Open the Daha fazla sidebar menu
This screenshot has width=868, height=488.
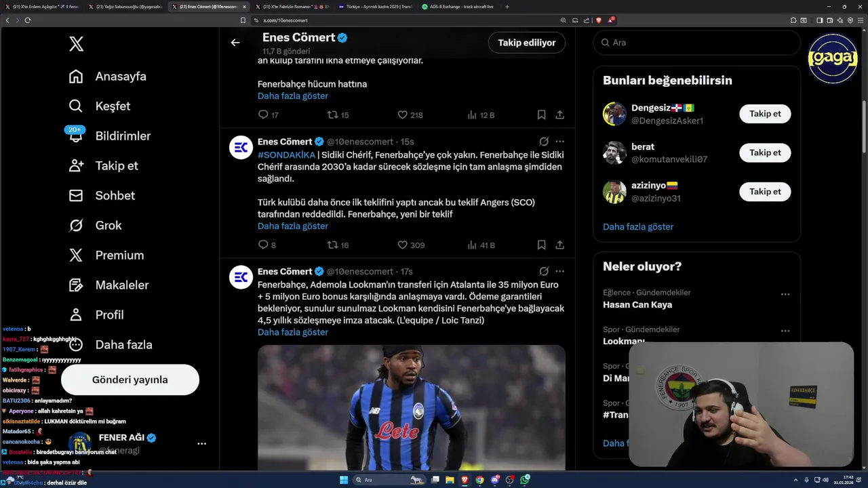pyautogui.click(x=111, y=345)
